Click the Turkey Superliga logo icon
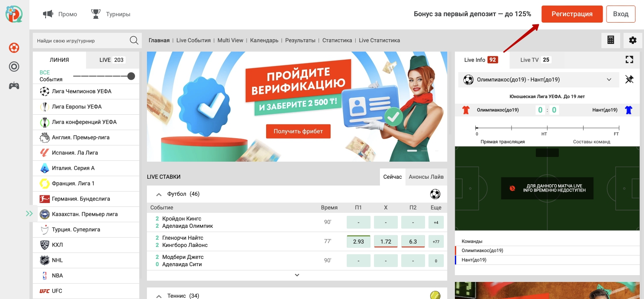This screenshot has height=299, width=644. 44,229
